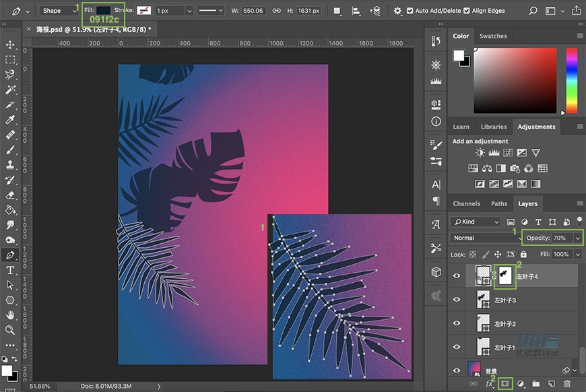Open the gear settings in options bar

point(397,11)
